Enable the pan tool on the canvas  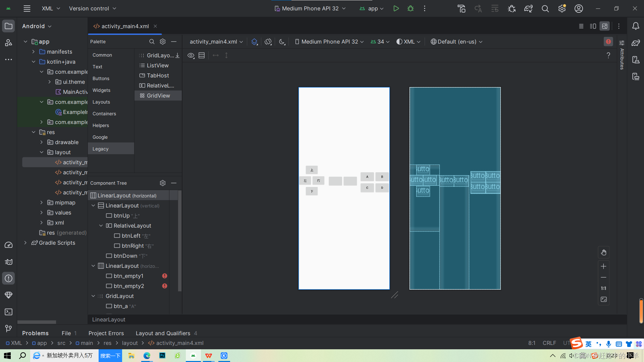pos(603,252)
